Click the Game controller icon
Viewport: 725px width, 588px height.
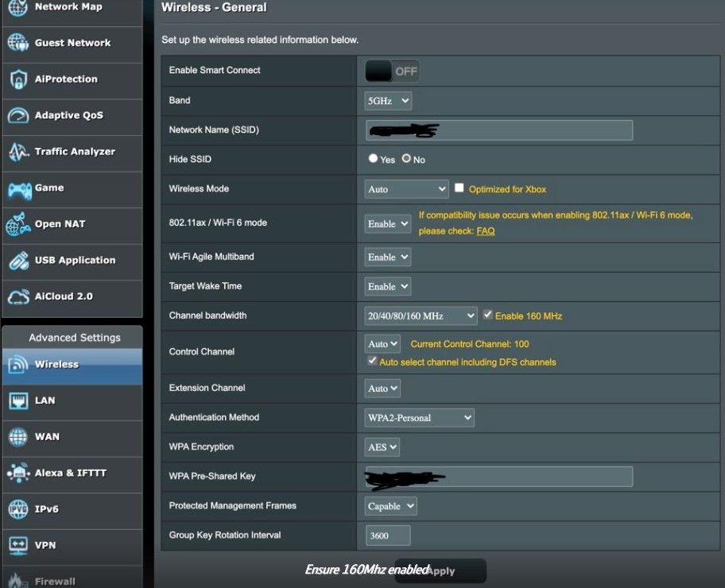(18, 188)
